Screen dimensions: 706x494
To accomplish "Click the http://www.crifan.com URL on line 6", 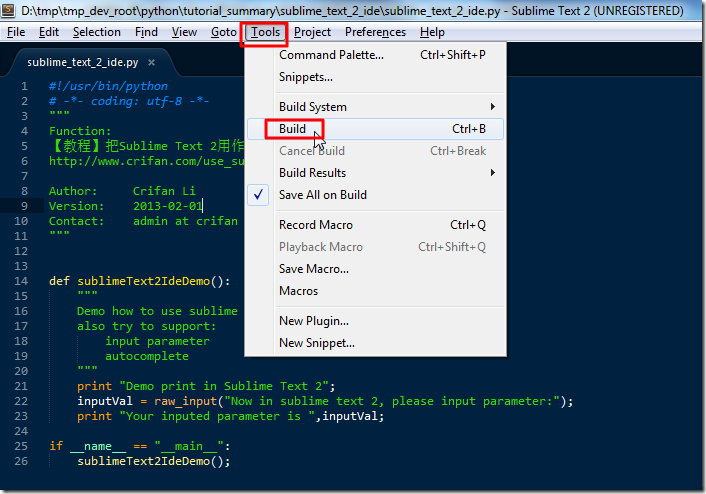I will click(x=147, y=161).
